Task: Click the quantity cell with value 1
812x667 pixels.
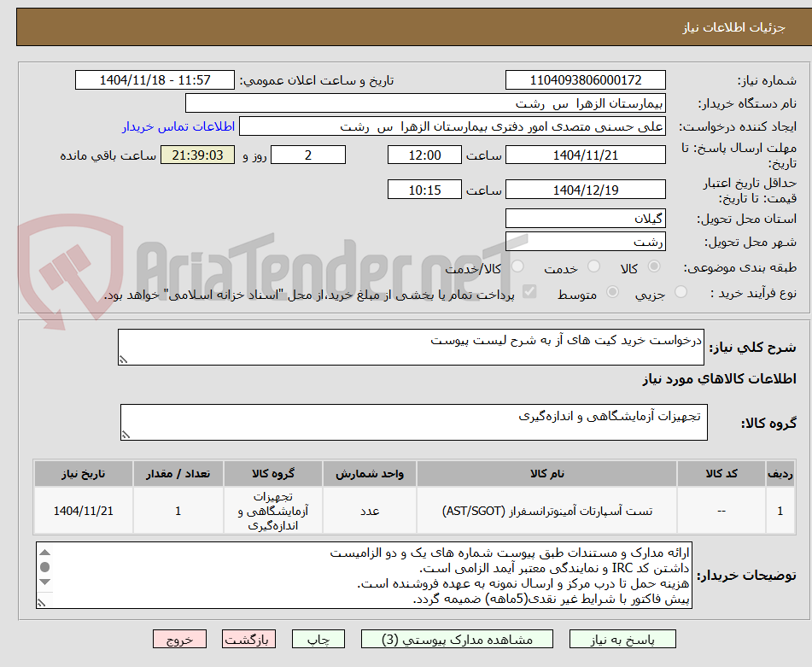Action: tap(178, 511)
